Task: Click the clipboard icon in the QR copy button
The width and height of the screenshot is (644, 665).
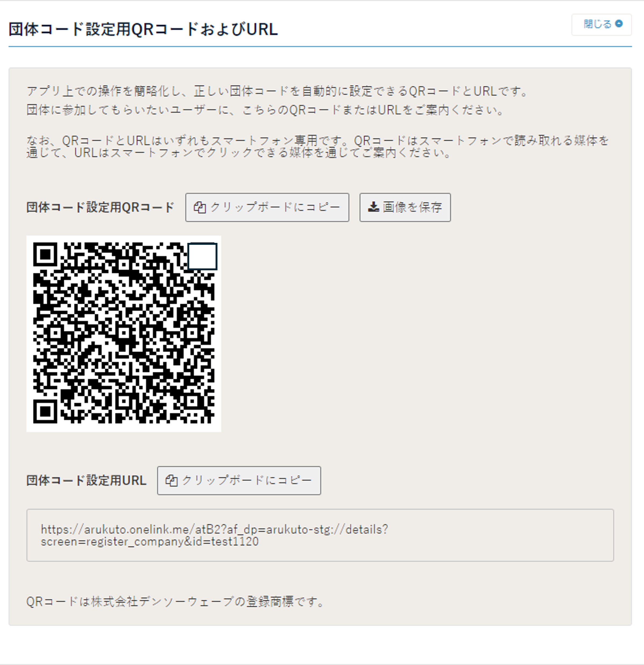Action: [x=200, y=207]
